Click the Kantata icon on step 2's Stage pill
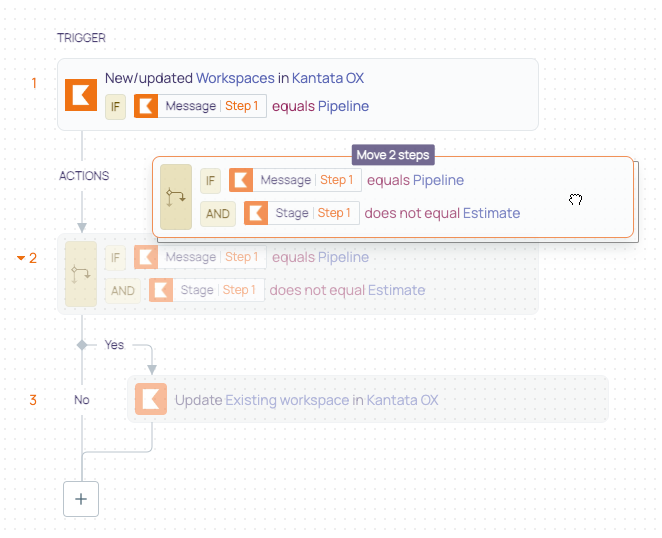 tap(161, 290)
